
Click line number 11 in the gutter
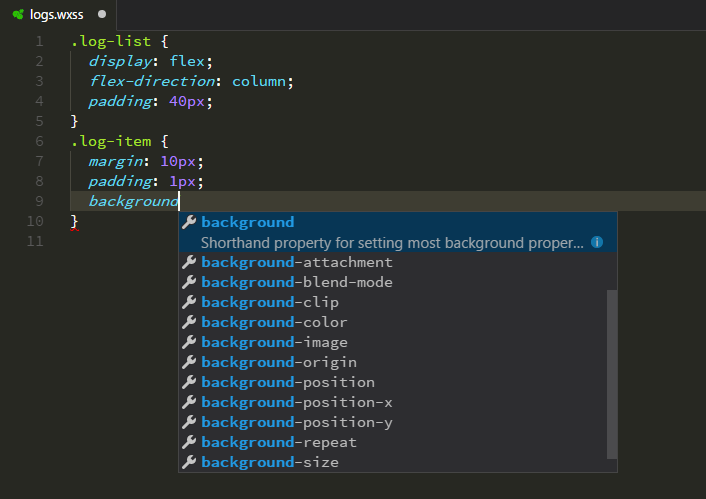pos(35,241)
